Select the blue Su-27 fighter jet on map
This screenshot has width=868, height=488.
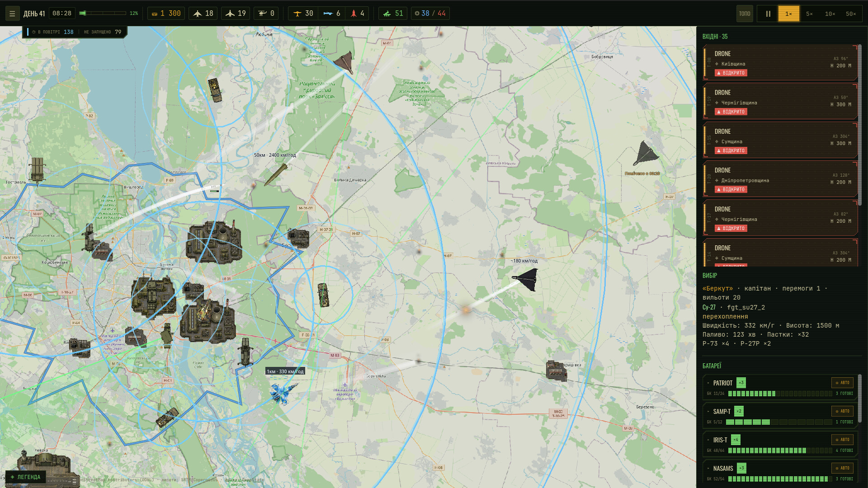click(x=283, y=393)
